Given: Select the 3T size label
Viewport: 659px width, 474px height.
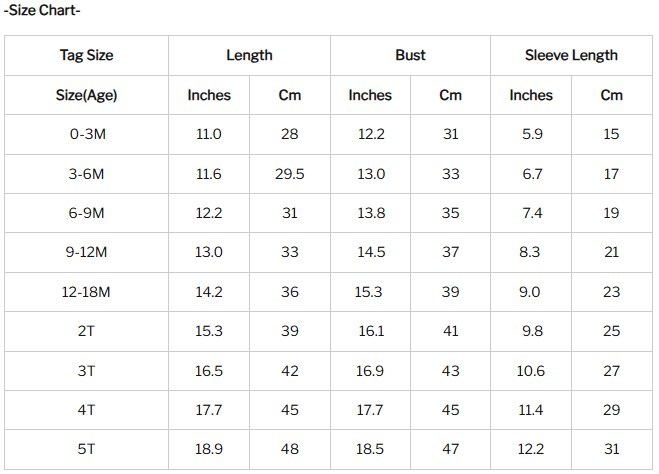Looking at the screenshot, I should tap(86, 371).
